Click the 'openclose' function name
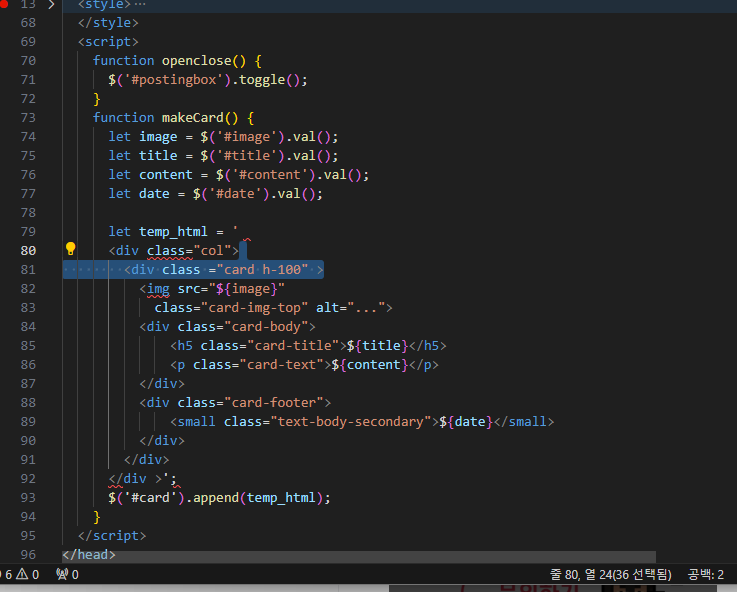 coord(196,61)
